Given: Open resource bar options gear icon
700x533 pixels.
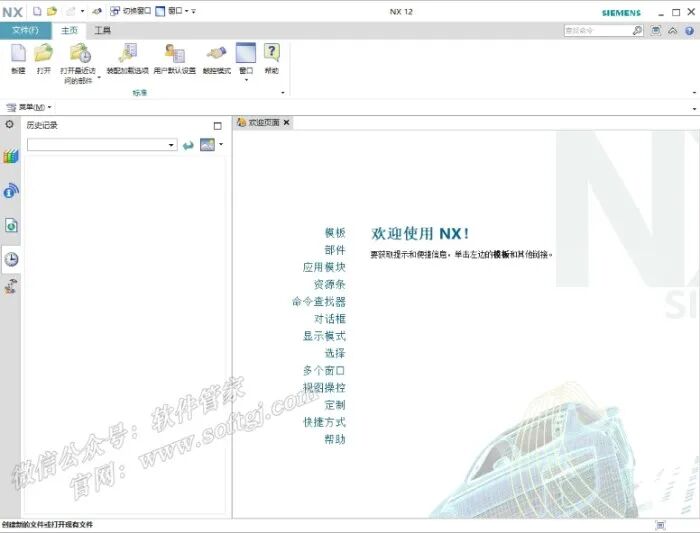Looking at the screenshot, I should tap(9, 125).
